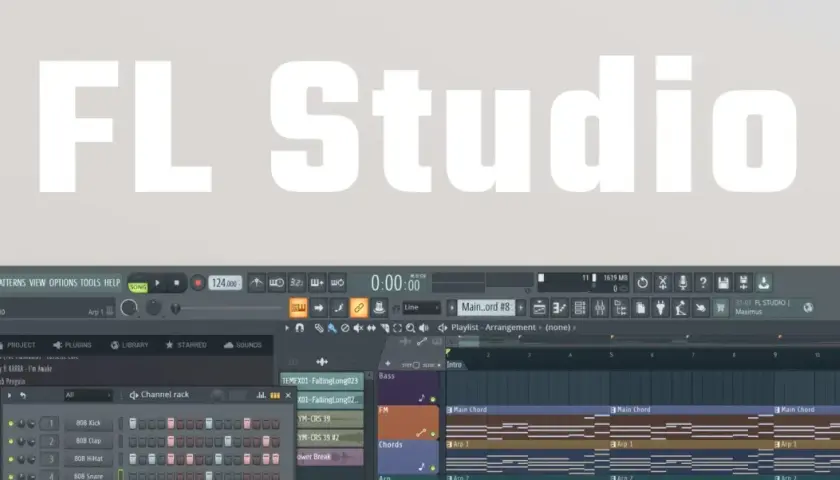Select the Mute tool in Playlist

tap(358, 328)
